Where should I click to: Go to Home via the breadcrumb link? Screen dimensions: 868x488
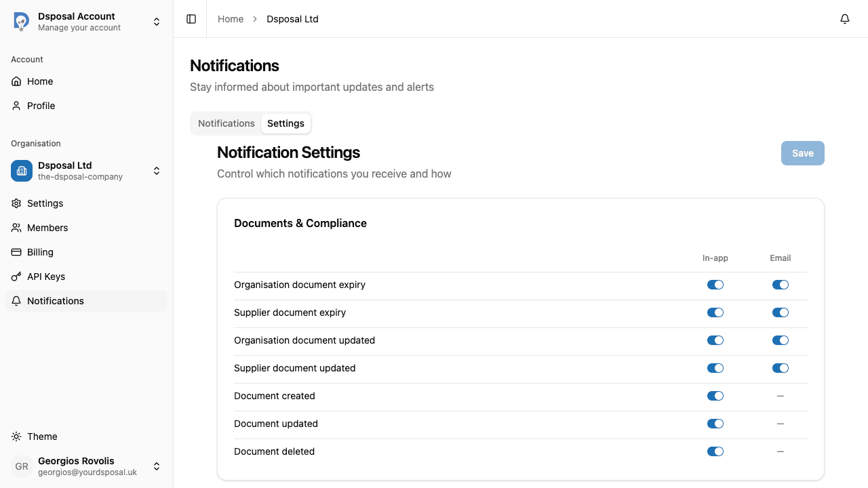coord(231,19)
